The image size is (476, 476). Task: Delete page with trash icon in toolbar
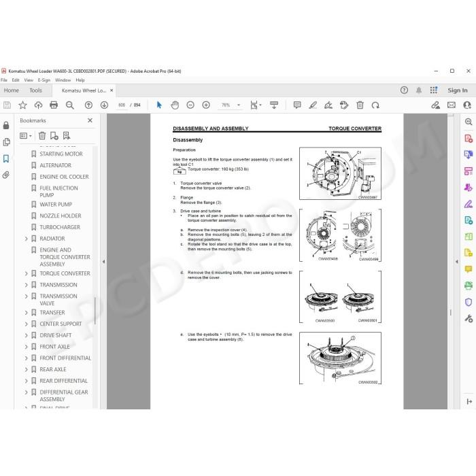[360, 105]
